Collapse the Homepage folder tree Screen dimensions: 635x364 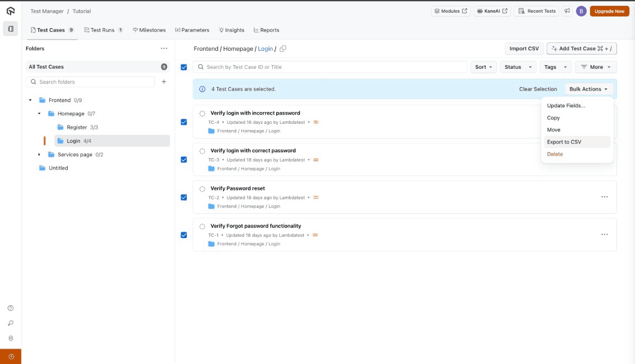(x=38, y=113)
